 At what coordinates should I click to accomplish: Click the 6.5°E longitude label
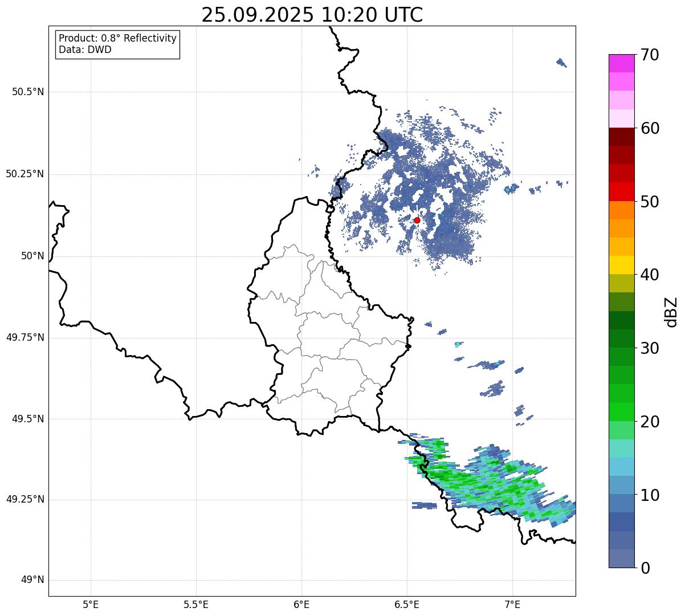[407, 605]
